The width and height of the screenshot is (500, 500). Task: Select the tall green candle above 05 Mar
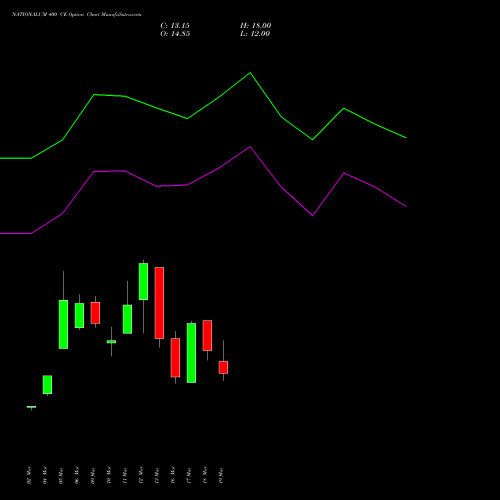pos(63,324)
